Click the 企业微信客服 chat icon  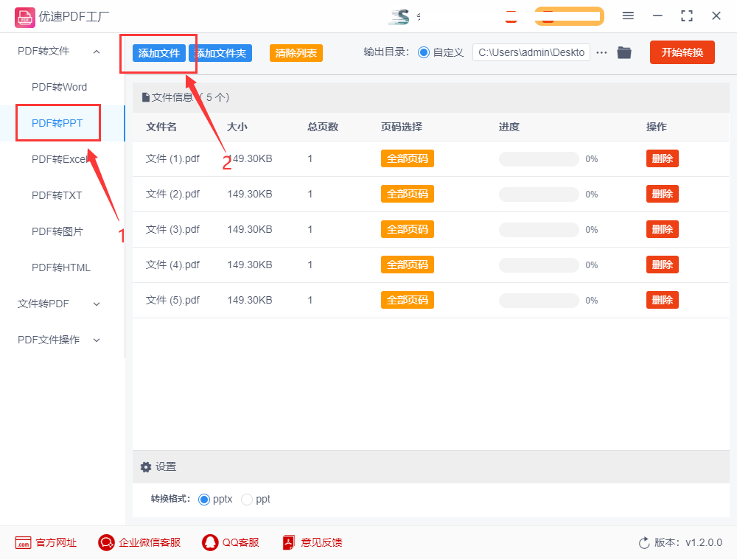click(x=106, y=542)
